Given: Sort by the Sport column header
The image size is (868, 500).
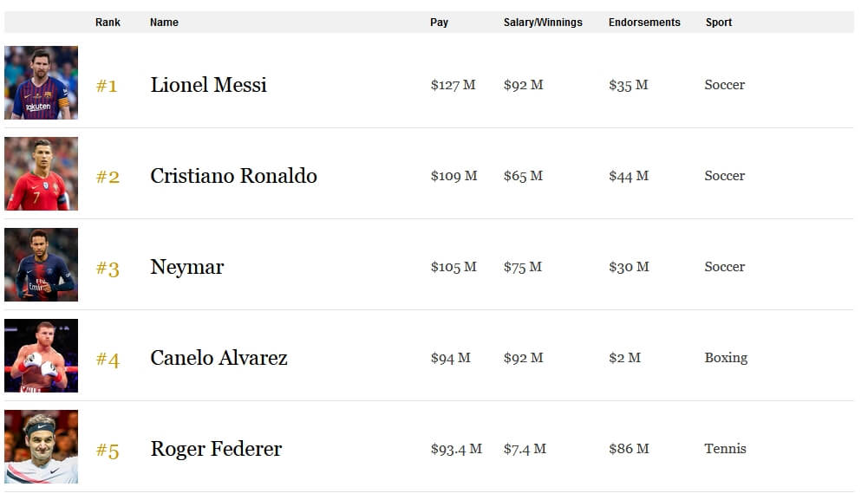Looking at the screenshot, I should pyautogui.click(x=719, y=23).
